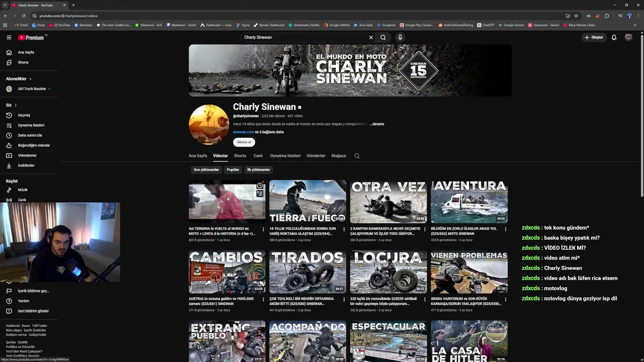Screen dimensions: 644x362
Task: Expand the Siz section chevron
Action: (x=16, y=105)
